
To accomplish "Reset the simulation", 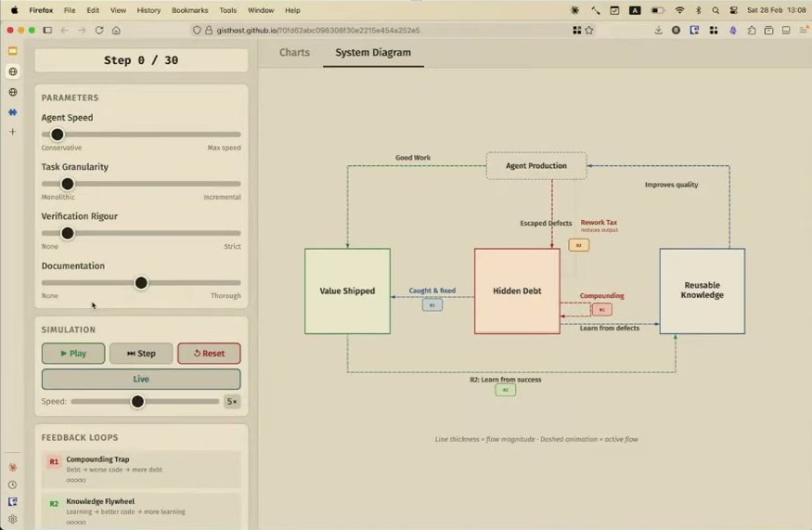I will [209, 354].
